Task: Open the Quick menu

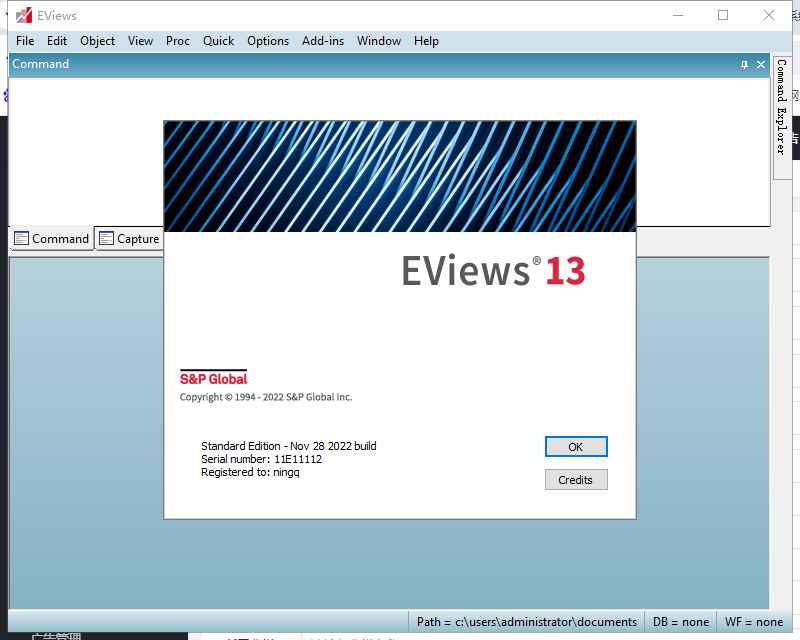Action: click(x=218, y=41)
